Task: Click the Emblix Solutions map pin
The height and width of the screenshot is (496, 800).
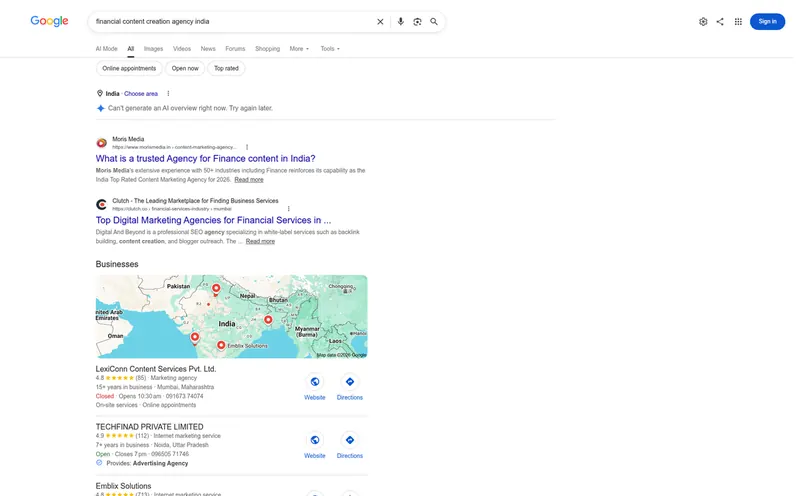Action: [221, 345]
